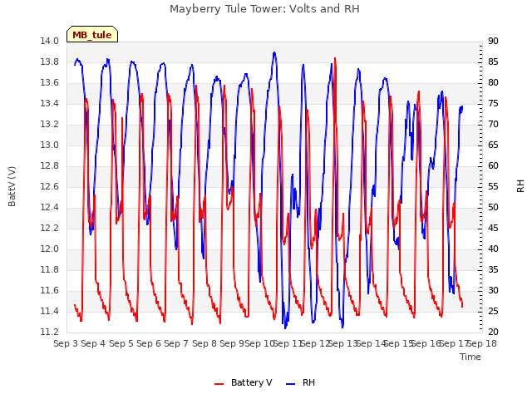Click the 13.0 left axis value
Viewport: 532px width, 399px height.
[x=50, y=145]
